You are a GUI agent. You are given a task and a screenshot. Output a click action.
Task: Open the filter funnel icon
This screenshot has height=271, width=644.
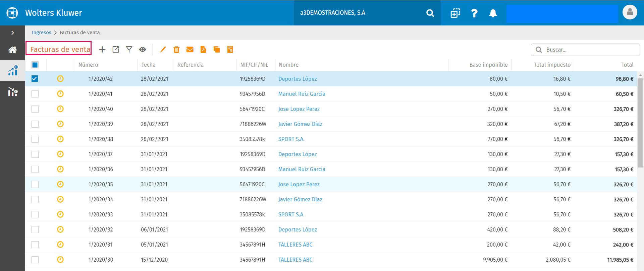pos(129,50)
